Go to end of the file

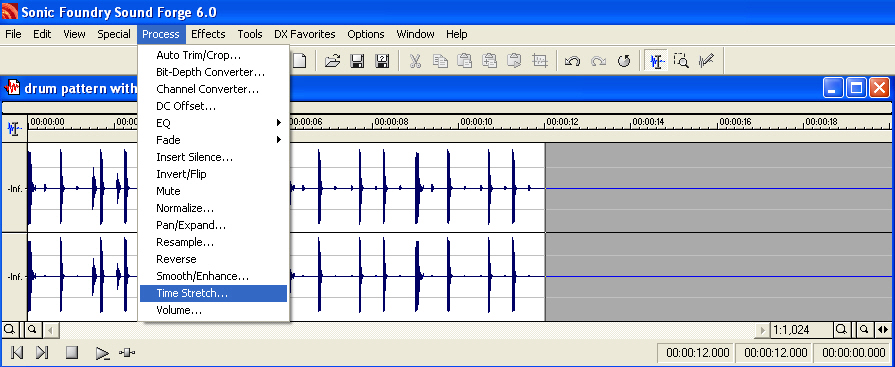pos(43,353)
